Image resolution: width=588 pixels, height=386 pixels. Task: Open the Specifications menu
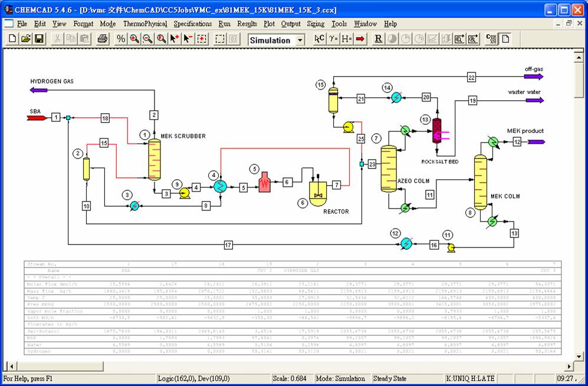pyautogui.click(x=193, y=24)
